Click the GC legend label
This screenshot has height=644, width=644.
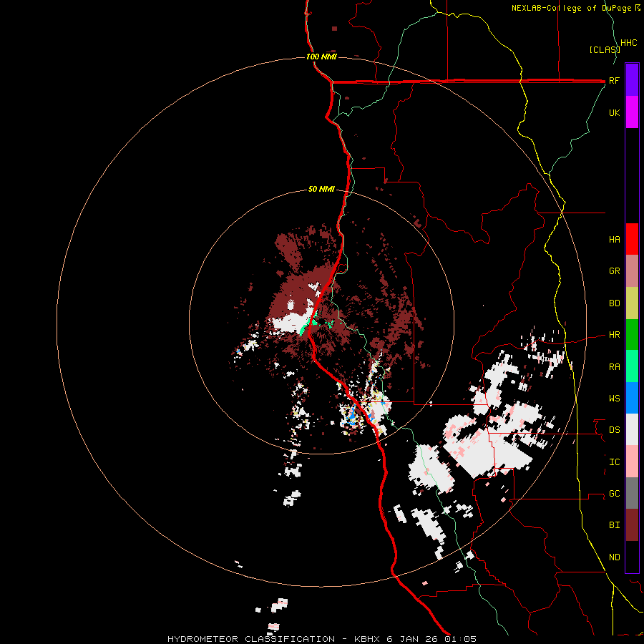[x=614, y=493]
